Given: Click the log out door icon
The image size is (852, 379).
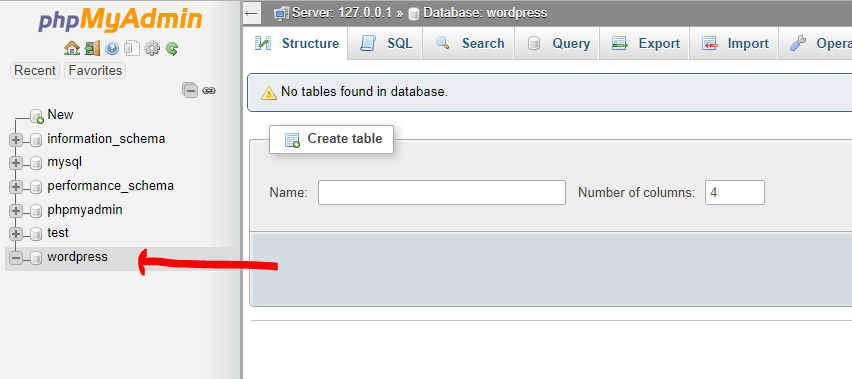Looking at the screenshot, I should 92,49.
